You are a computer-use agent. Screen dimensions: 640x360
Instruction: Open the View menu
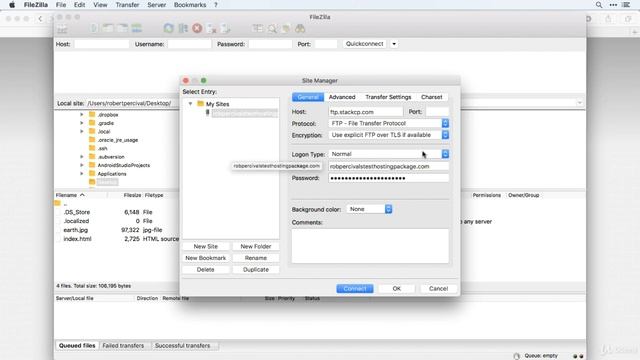[100, 5]
